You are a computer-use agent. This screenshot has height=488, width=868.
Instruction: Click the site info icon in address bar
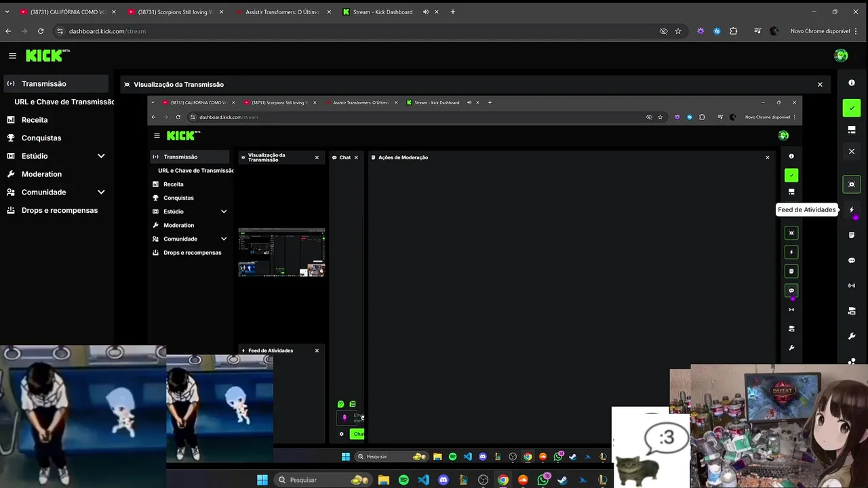pos(60,31)
